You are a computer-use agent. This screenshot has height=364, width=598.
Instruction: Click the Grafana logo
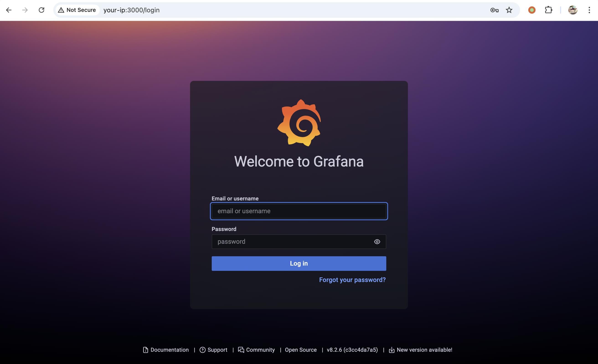coord(299,123)
